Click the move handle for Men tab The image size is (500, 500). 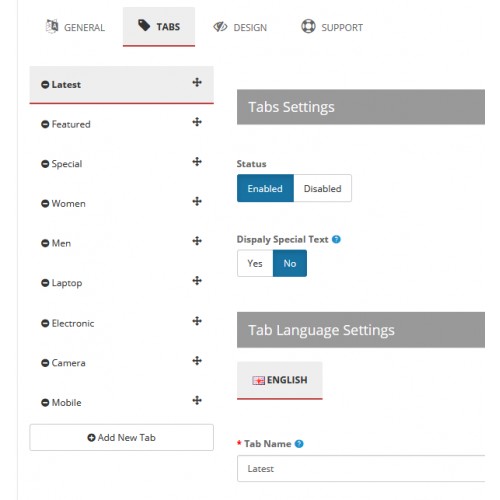(197, 241)
